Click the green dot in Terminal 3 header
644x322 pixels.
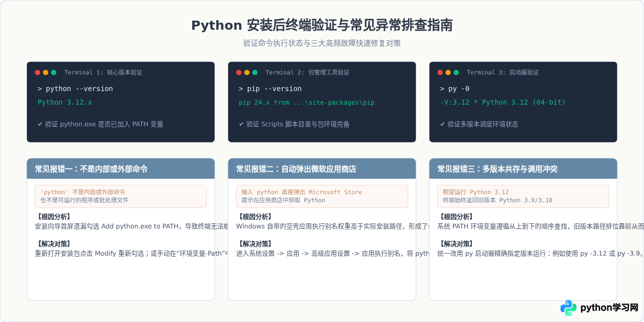pos(456,72)
